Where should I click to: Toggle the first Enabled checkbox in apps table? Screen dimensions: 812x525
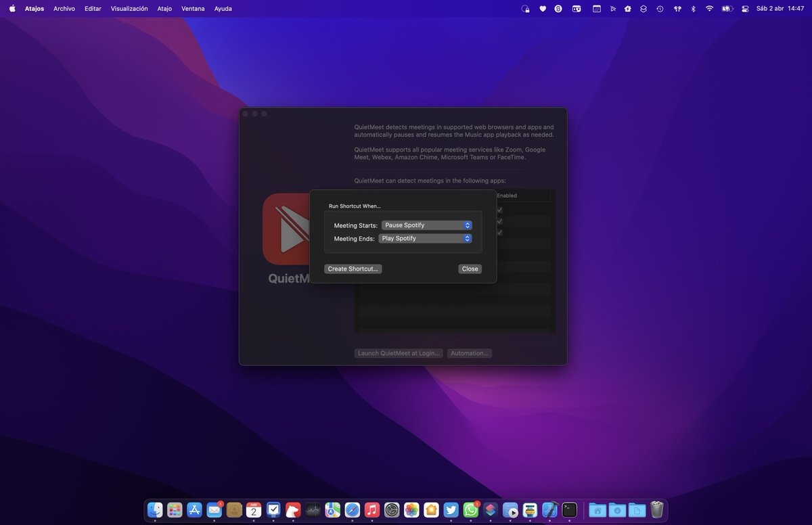click(499, 210)
